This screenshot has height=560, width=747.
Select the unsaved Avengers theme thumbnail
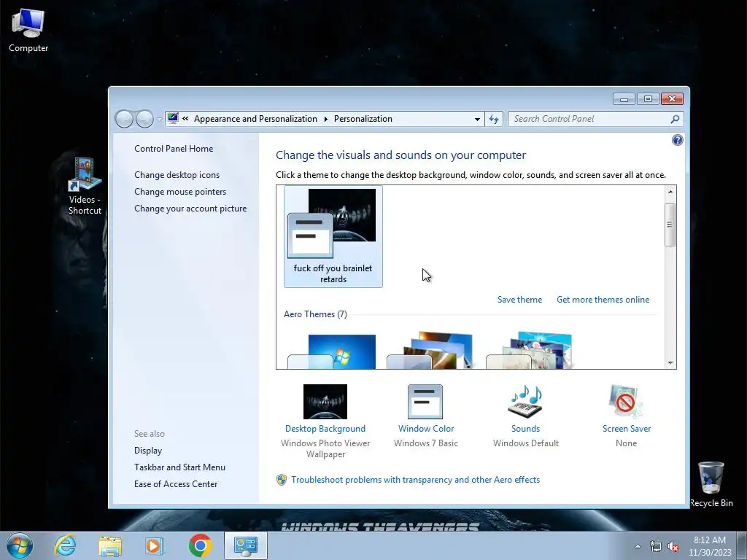coord(333,237)
